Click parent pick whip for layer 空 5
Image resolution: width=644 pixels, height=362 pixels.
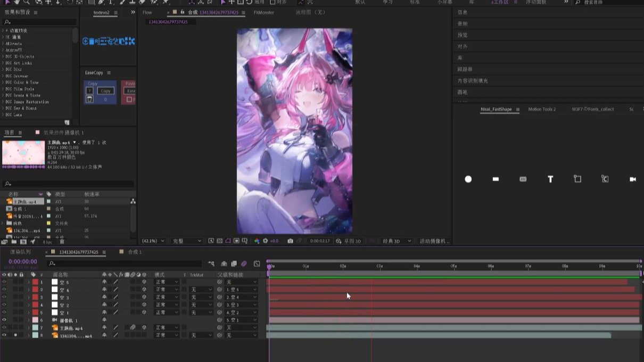[x=219, y=282]
